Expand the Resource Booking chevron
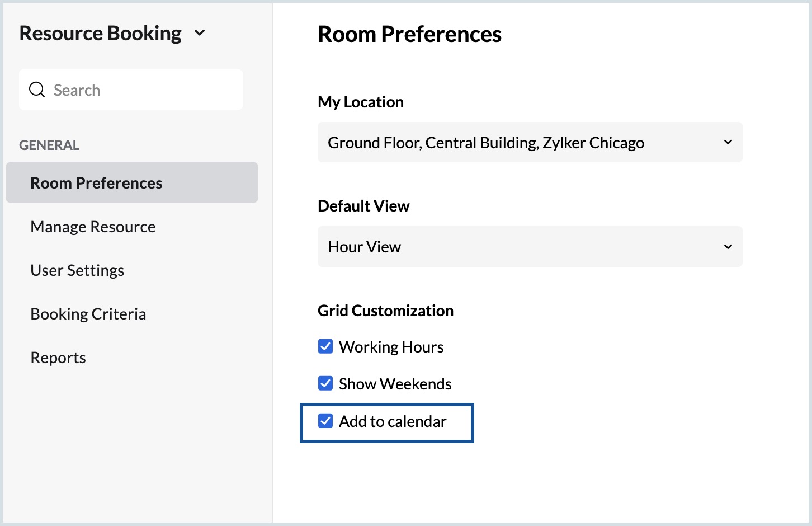This screenshot has height=526, width=812. [x=200, y=33]
